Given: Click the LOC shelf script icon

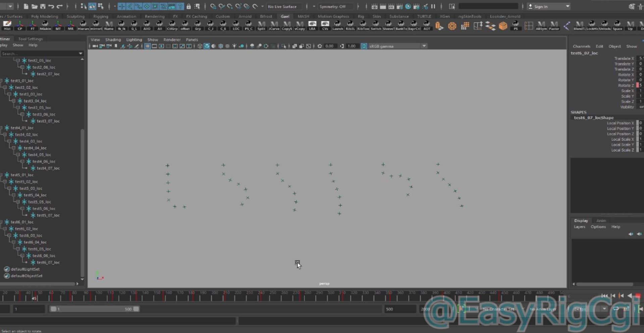Looking at the screenshot, I should tap(236, 25).
